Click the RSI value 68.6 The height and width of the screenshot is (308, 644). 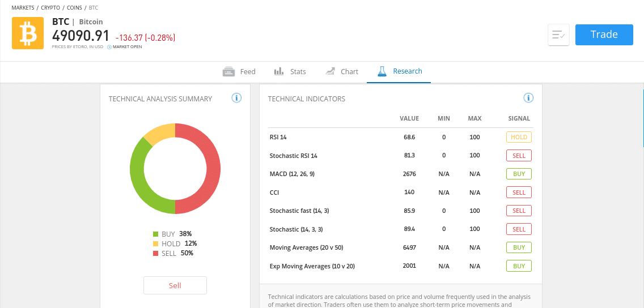coord(409,137)
